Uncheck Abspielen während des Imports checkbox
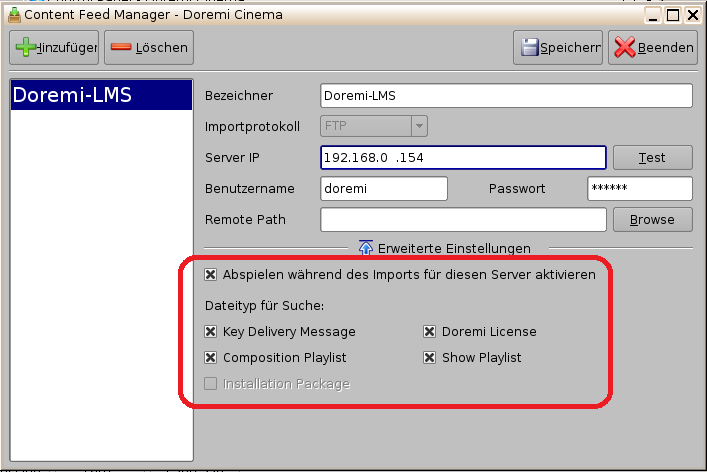 [211, 274]
